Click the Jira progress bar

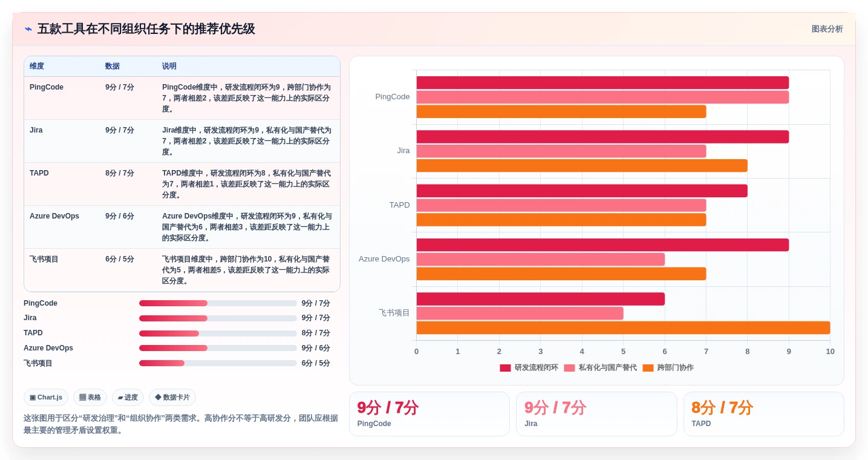coord(218,318)
